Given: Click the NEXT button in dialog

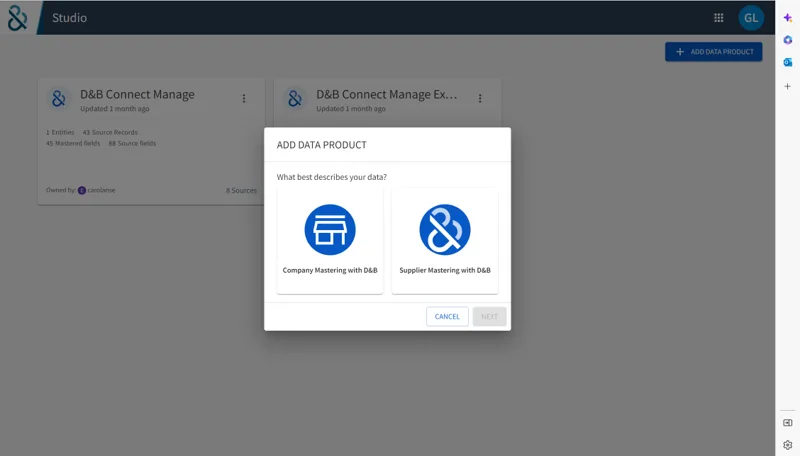Looking at the screenshot, I should tap(489, 317).
